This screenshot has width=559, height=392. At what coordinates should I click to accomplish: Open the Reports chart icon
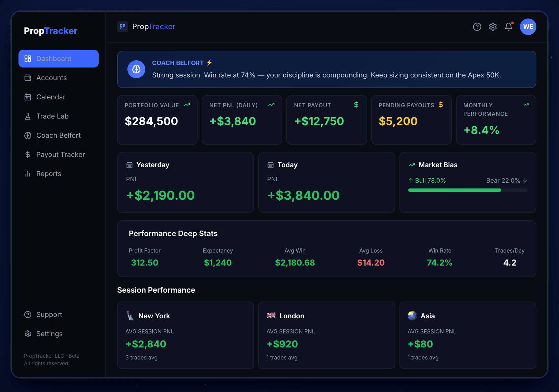[28, 174]
